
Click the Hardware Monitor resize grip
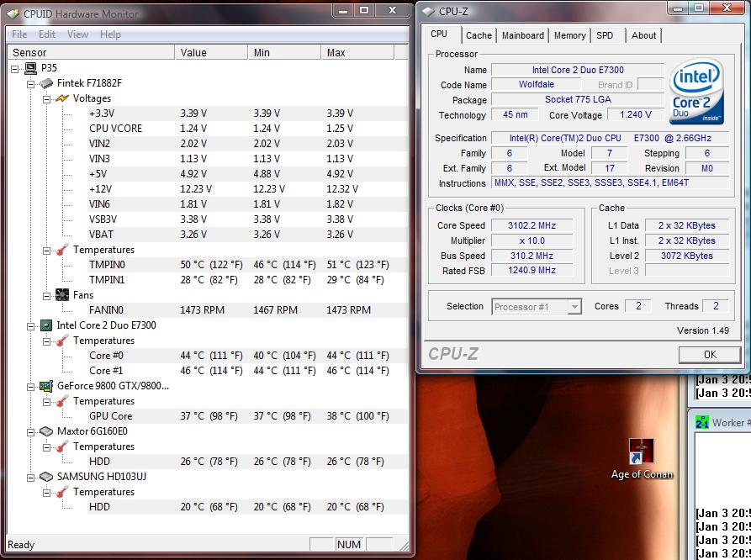(405, 545)
